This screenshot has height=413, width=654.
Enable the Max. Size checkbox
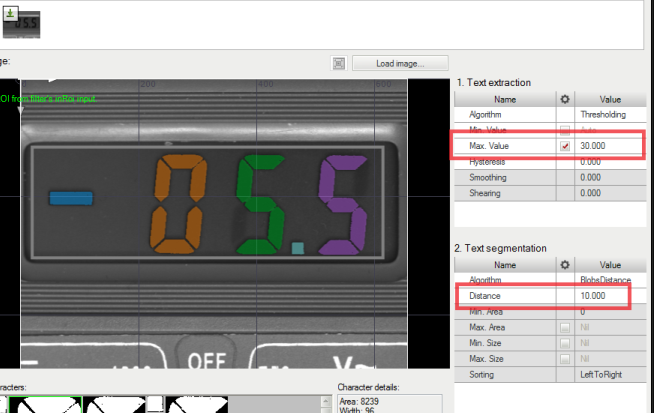pyautogui.click(x=565, y=358)
